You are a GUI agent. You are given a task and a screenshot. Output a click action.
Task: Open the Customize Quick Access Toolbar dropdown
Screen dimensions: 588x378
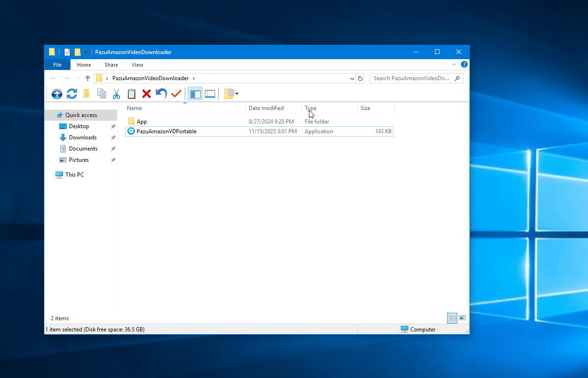click(x=86, y=52)
